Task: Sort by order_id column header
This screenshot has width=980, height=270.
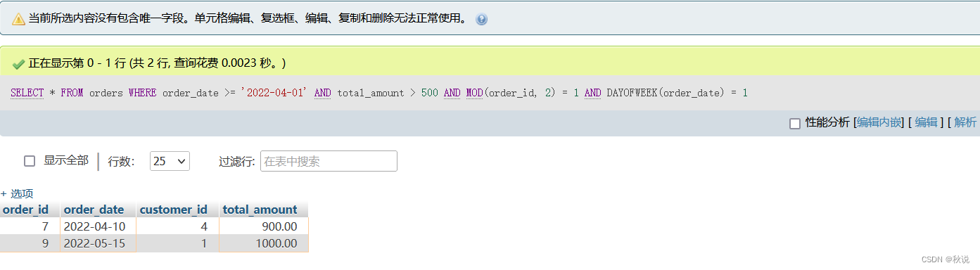Action: coord(26,210)
